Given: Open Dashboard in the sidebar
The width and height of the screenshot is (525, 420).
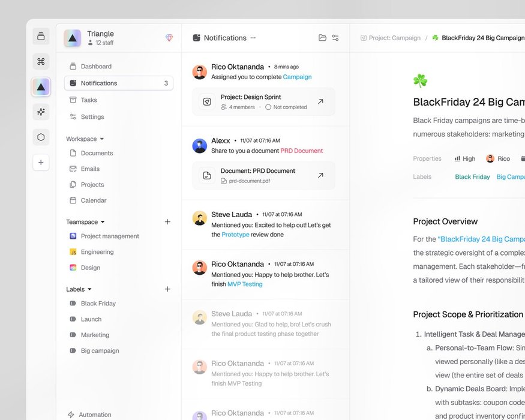Looking at the screenshot, I should (x=119, y=67).
